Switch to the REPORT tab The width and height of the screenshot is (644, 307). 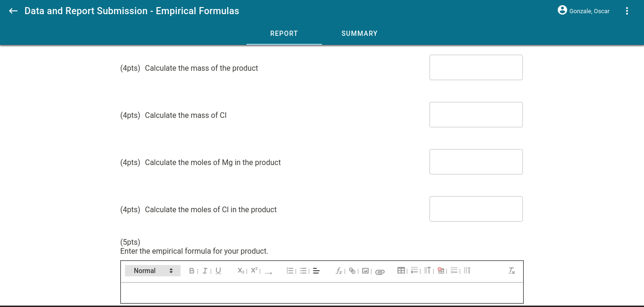[284, 33]
